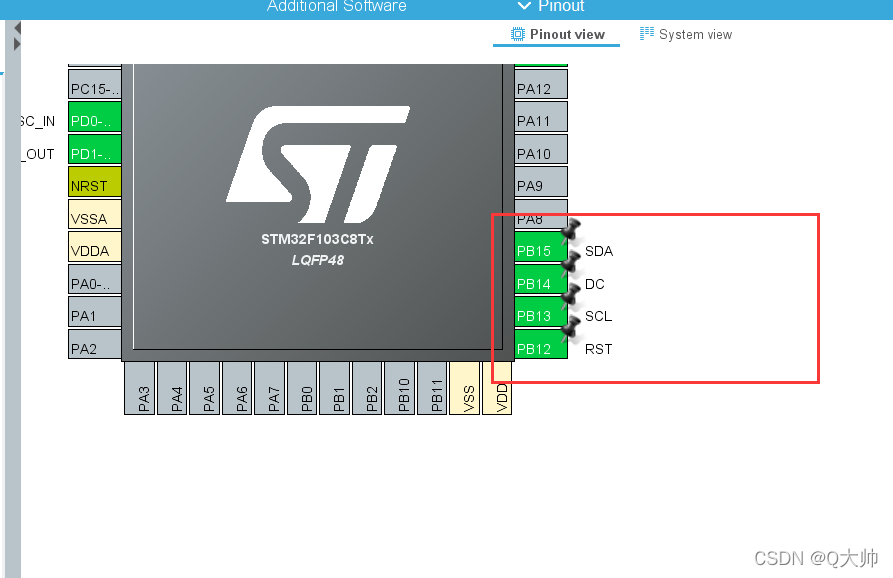Click the SDA pin label
This screenshot has width=893, height=578.
coord(599,251)
